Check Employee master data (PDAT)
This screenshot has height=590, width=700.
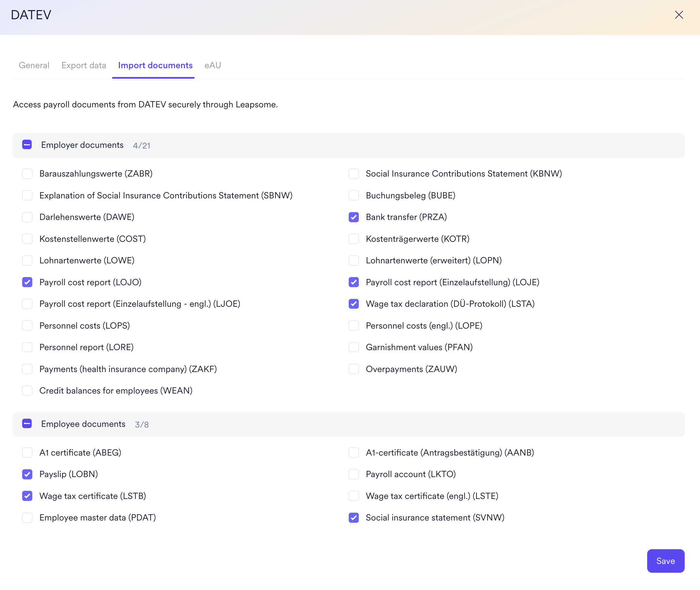click(27, 518)
